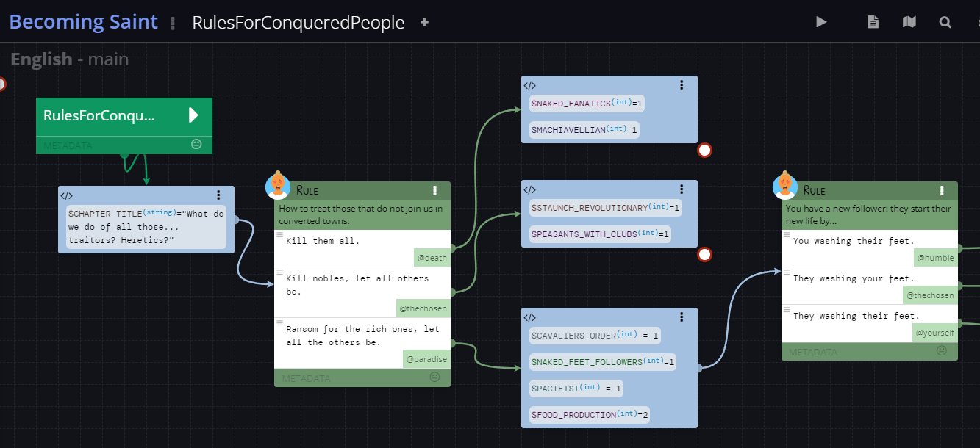The image size is (980, 448).
Task: Open options menu of first Rule node
Action: pyautogui.click(x=435, y=191)
